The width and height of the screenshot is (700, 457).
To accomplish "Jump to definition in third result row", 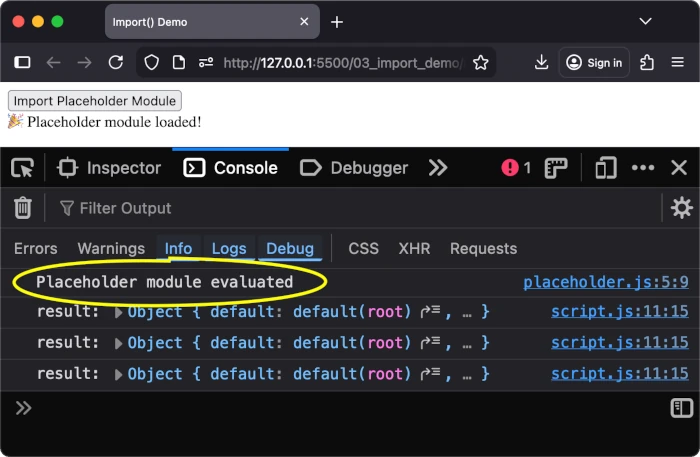I will pos(430,374).
